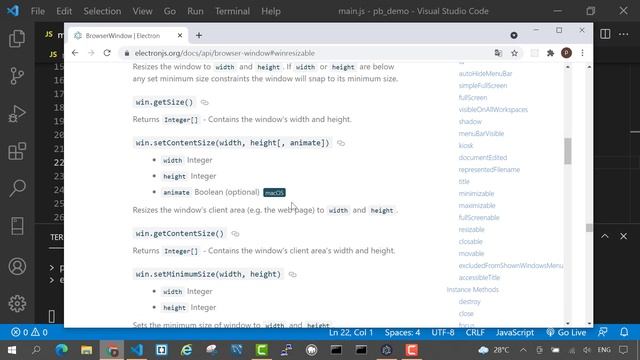Copy link icon next to win.setMinimumSize

[292, 275]
